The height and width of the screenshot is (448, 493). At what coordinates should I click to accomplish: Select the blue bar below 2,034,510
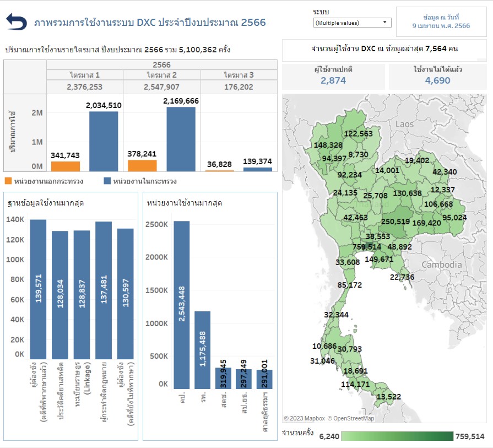(x=104, y=142)
